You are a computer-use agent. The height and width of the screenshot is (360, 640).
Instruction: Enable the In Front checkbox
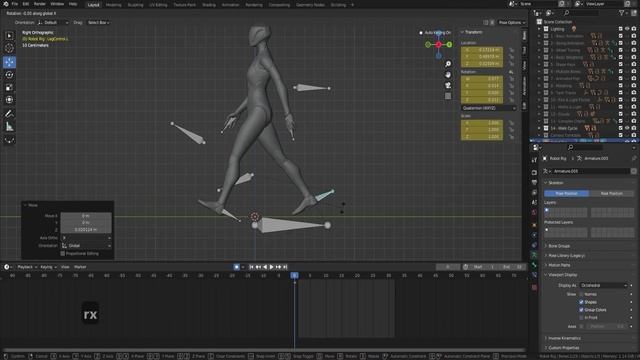(581, 318)
